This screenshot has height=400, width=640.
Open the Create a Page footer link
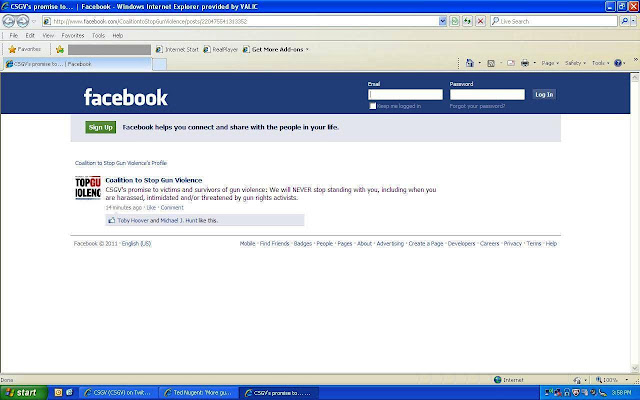[x=426, y=243]
